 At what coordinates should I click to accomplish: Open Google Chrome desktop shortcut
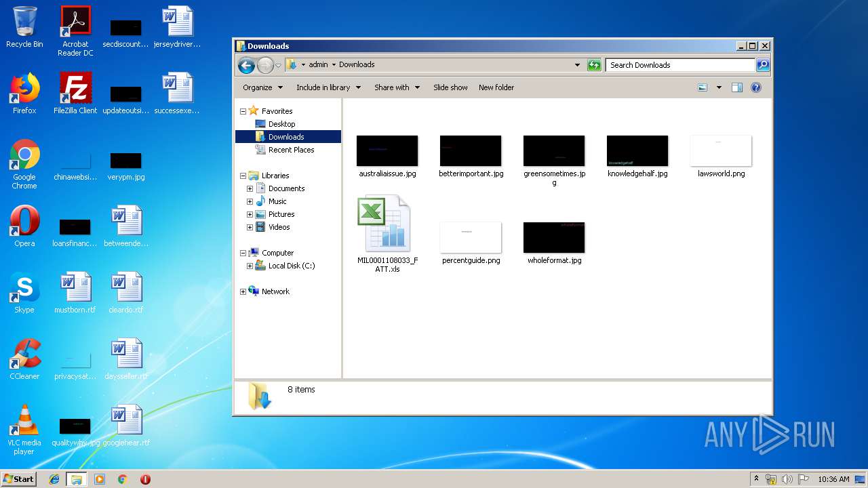(x=24, y=164)
